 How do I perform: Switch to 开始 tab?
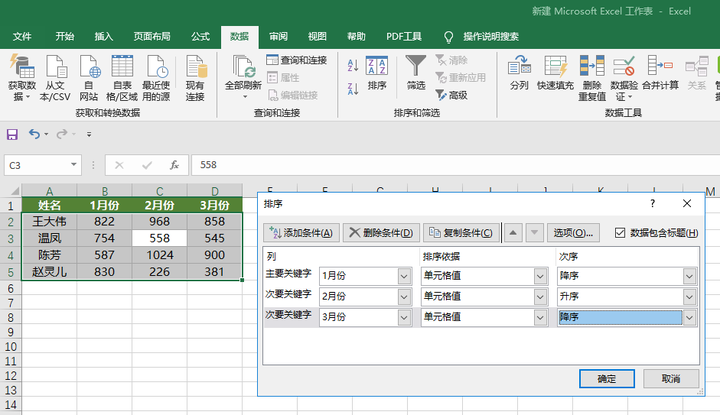click(65, 37)
